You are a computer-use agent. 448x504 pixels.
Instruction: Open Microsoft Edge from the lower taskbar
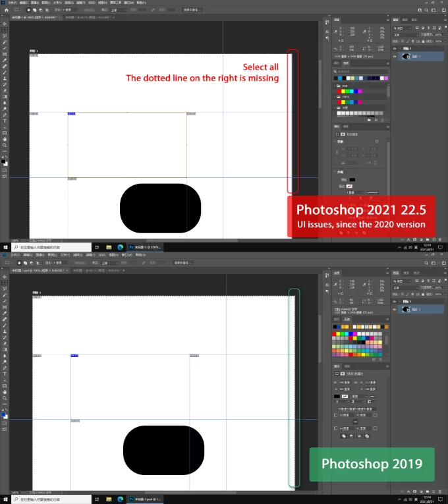tap(120, 499)
